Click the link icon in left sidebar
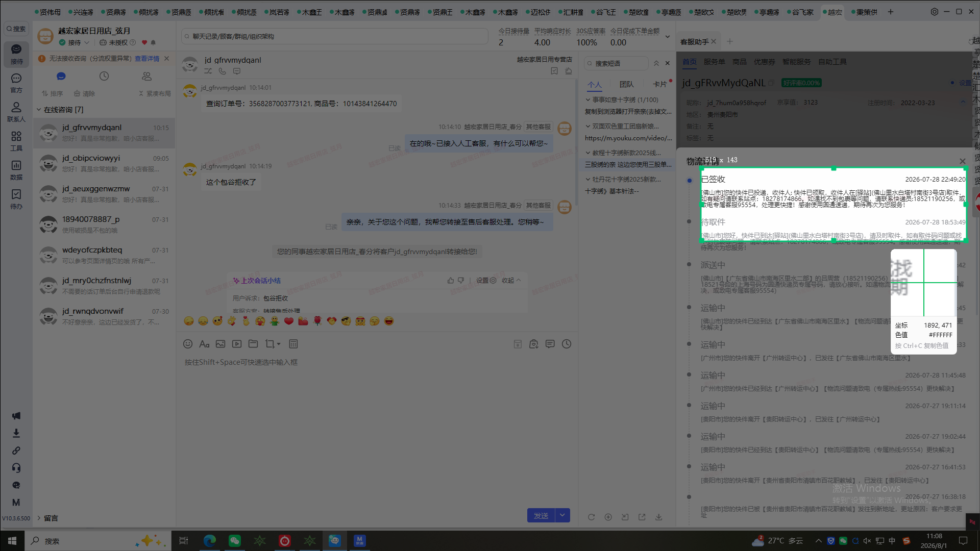 [16, 450]
